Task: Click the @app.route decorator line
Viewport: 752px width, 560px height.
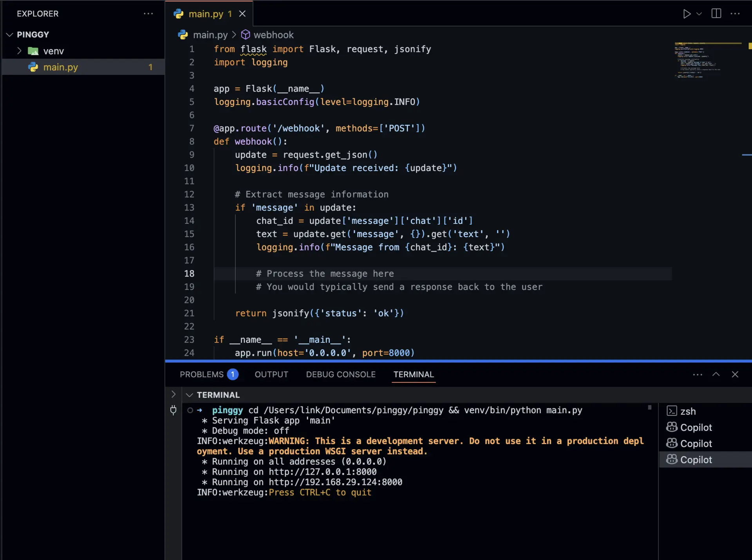Action: click(x=319, y=128)
